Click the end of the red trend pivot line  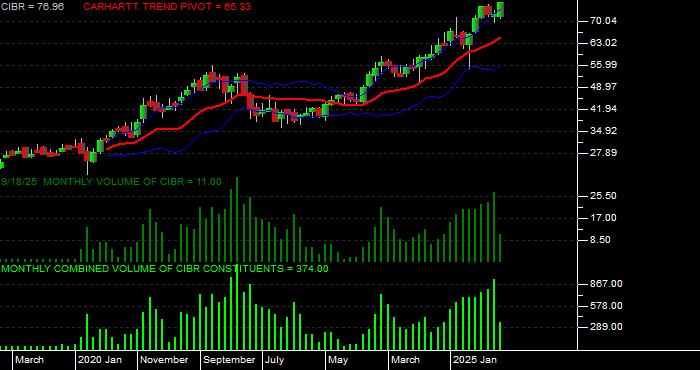[499, 38]
